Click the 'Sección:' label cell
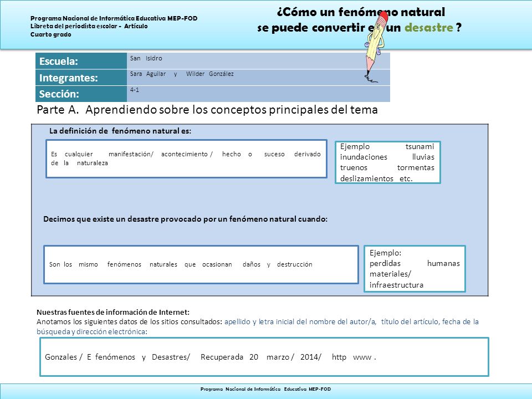The width and height of the screenshot is (532, 399). click(81, 94)
